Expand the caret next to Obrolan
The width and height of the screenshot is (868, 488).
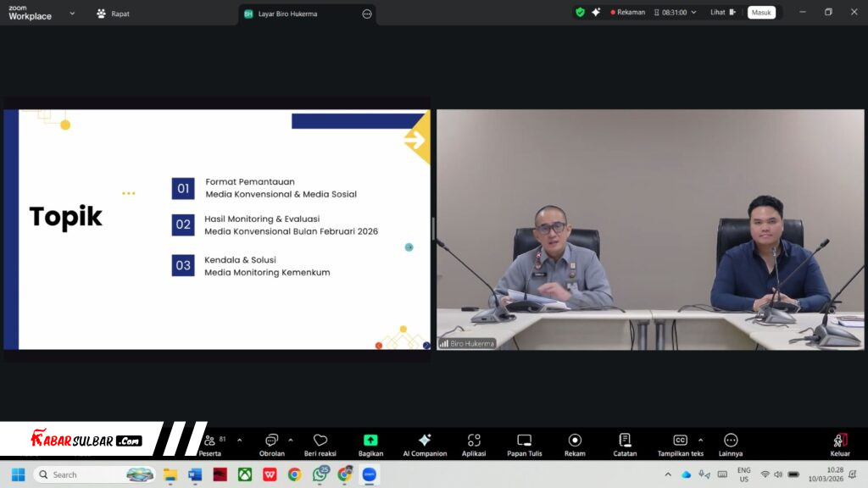[291, 440]
